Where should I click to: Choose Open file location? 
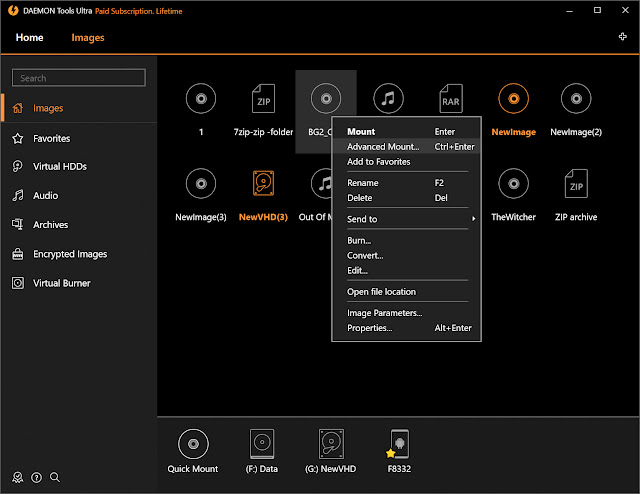(x=406, y=292)
